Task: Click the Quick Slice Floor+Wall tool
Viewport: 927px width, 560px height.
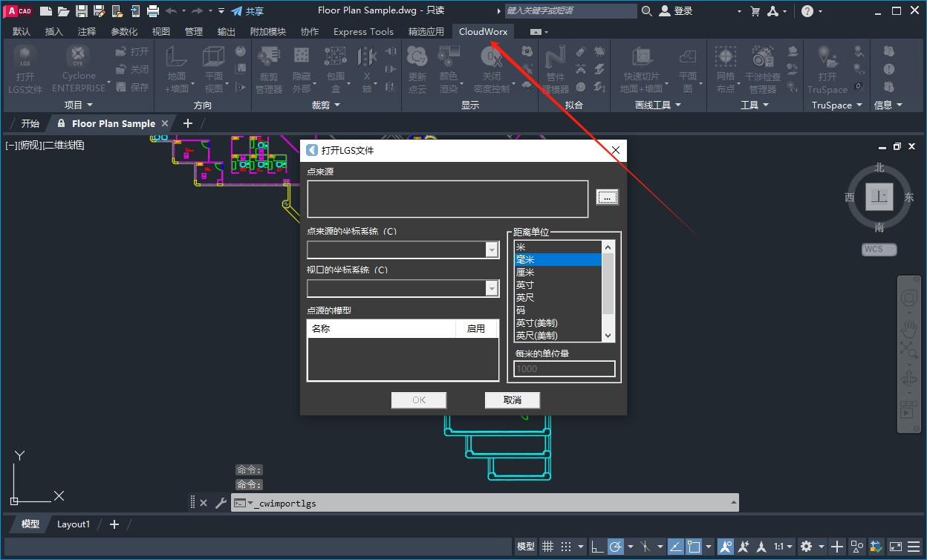Action: [x=643, y=68]
